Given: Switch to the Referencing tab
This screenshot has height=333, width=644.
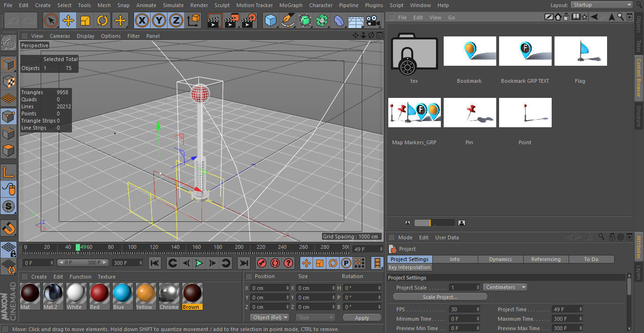Looking at the screenshot, I should point(546,259).
